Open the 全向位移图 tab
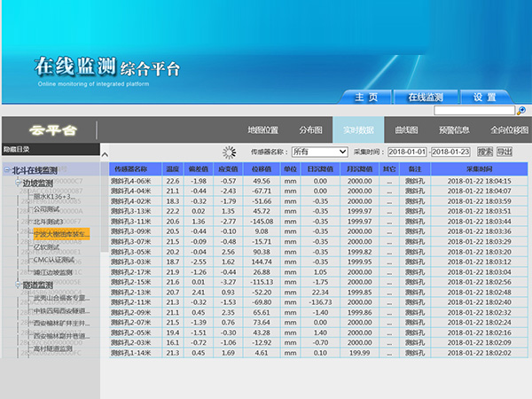This screenshot has height=399, width=532. 506,130
